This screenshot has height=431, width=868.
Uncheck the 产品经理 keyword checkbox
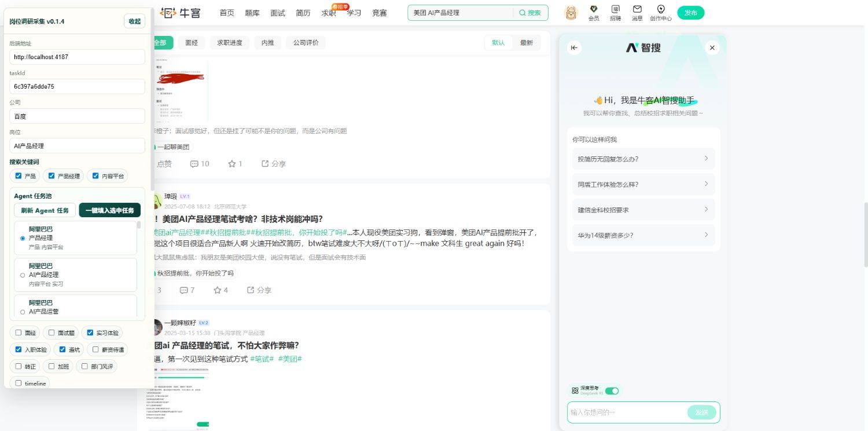pyautogui.click(x=52, y=176)
